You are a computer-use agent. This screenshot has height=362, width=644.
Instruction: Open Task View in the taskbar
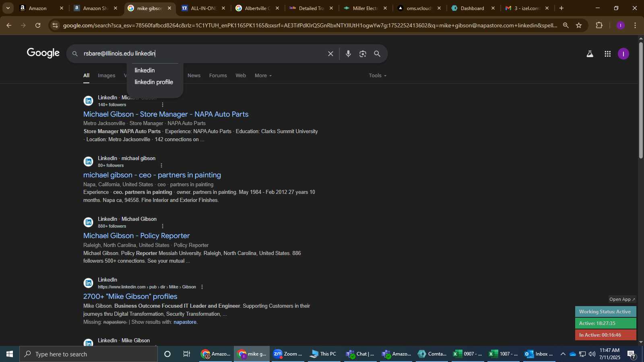coord(186,354)
